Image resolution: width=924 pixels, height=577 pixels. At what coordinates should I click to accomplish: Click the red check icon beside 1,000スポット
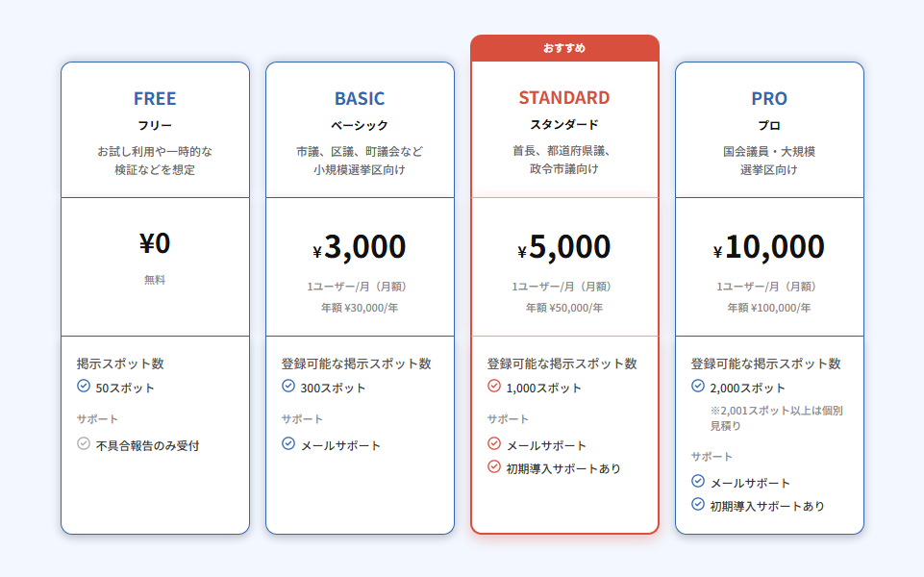click(x=494, y=387)
